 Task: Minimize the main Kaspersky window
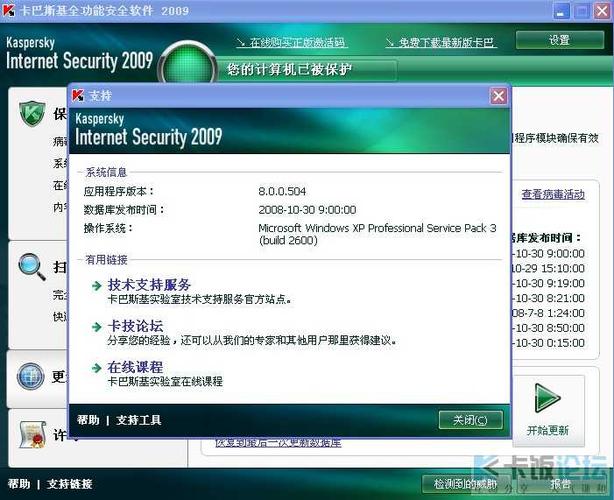point(561,11)
